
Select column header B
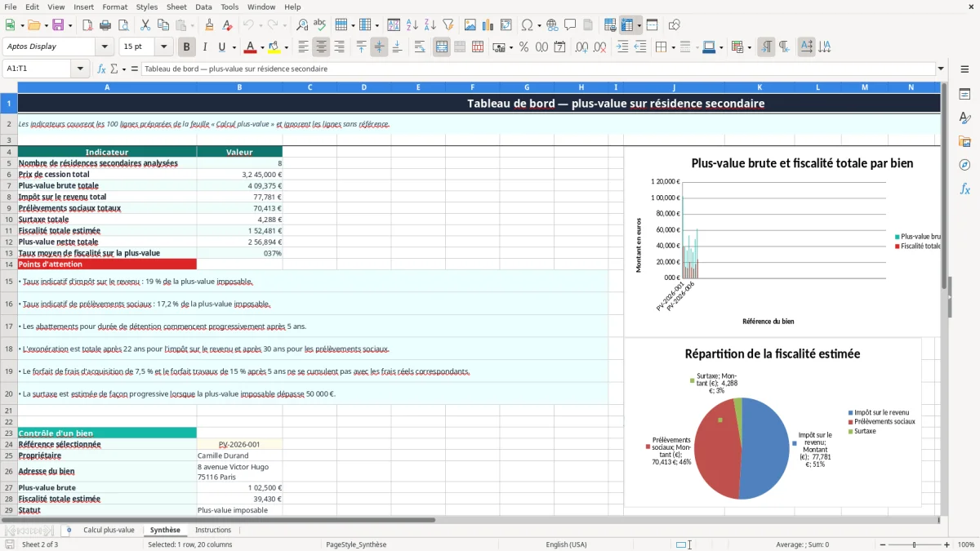[x=239, y=87]
